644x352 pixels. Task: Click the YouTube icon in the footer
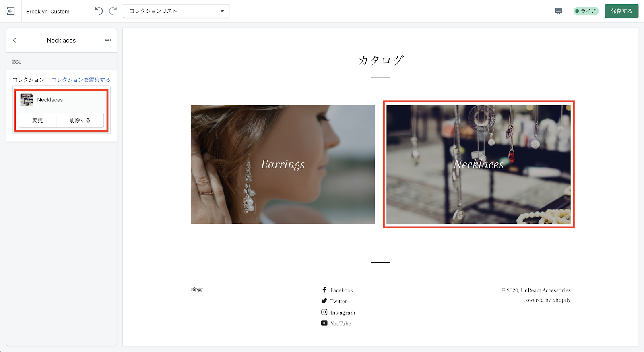coord(324,323)
